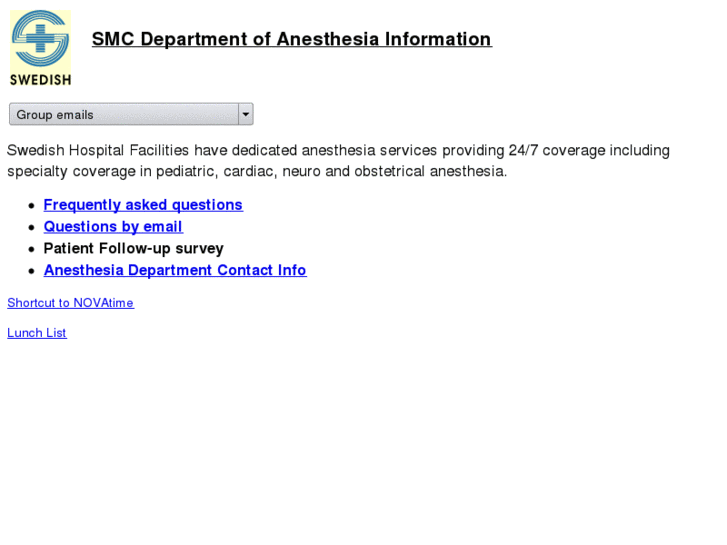
Task: Click the bullet beside Anesthesia Department Contact Info
Action: point(33,271)
